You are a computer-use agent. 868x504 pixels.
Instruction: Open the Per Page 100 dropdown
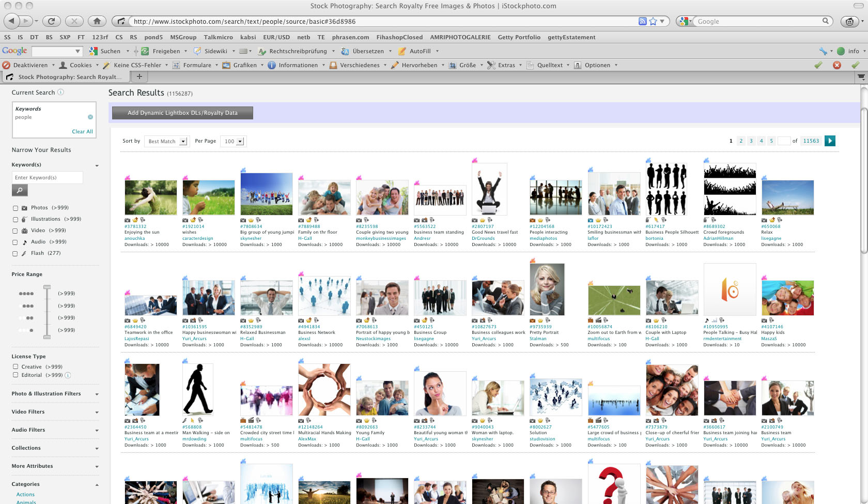click(234, 141)
